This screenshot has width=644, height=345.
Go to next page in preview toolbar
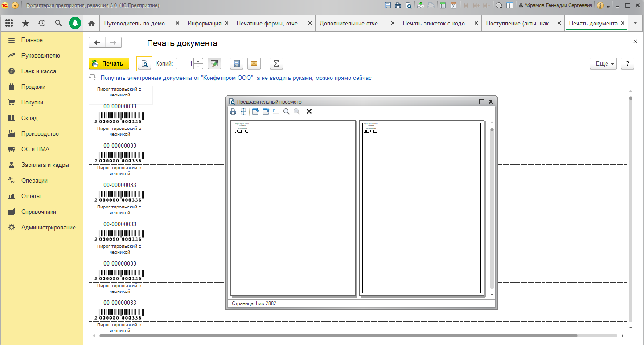click(x=255, y=112)
